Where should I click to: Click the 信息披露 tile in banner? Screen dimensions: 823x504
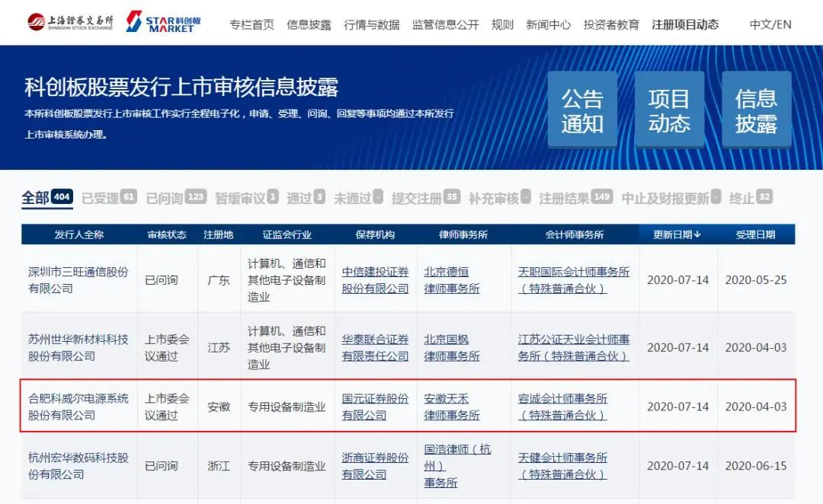pos(757,110)
